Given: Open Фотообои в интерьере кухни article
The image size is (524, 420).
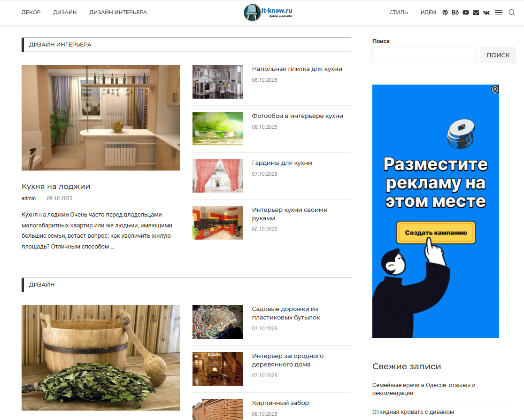Looking at the screenshot, I should point(297,116).
